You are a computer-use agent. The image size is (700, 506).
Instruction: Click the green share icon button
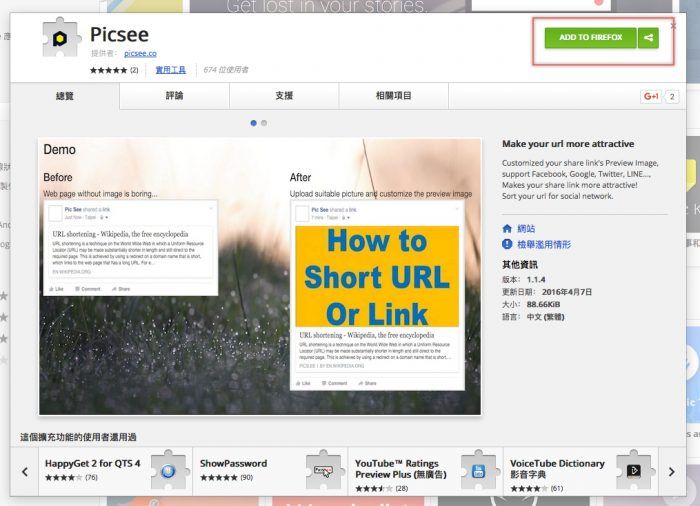tap(648, 38)
